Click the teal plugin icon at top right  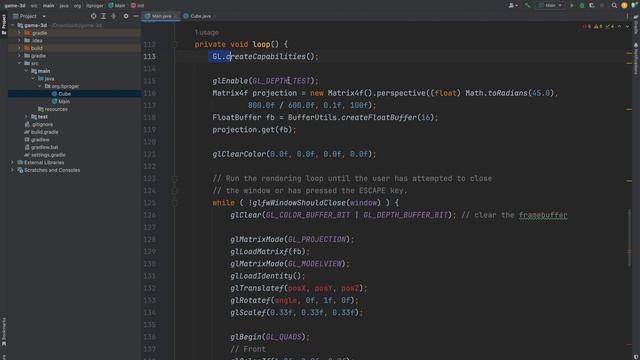634,6
